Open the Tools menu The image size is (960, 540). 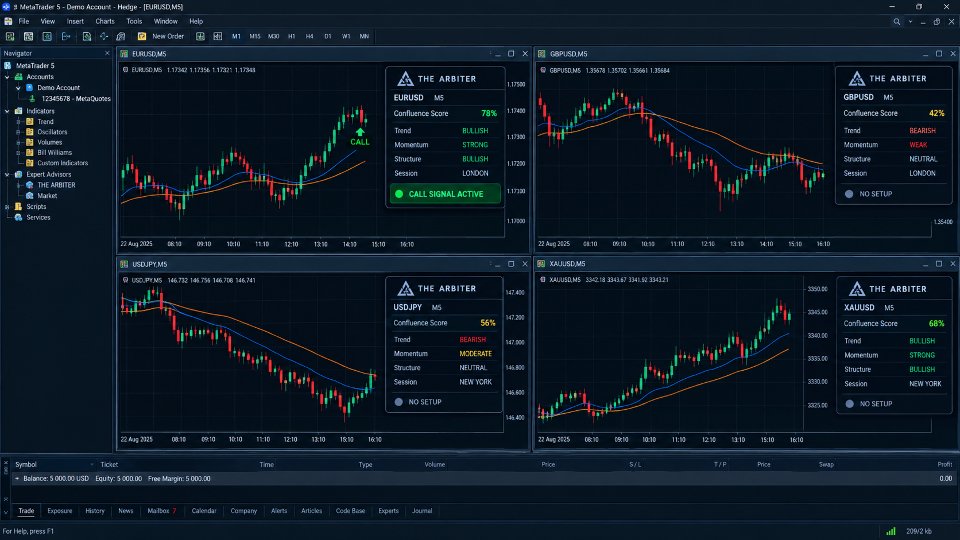134,21
